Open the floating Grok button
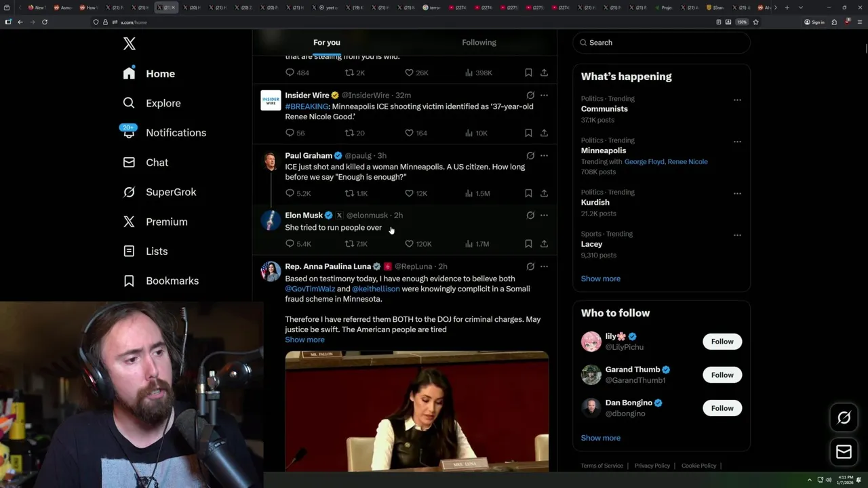The height and width of the screenshot is (488, 868). click(x=844, y=418)
